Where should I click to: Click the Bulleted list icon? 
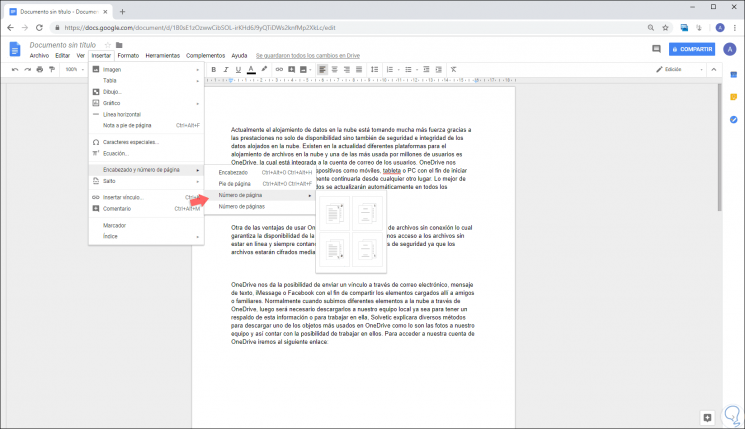(409, 69)
